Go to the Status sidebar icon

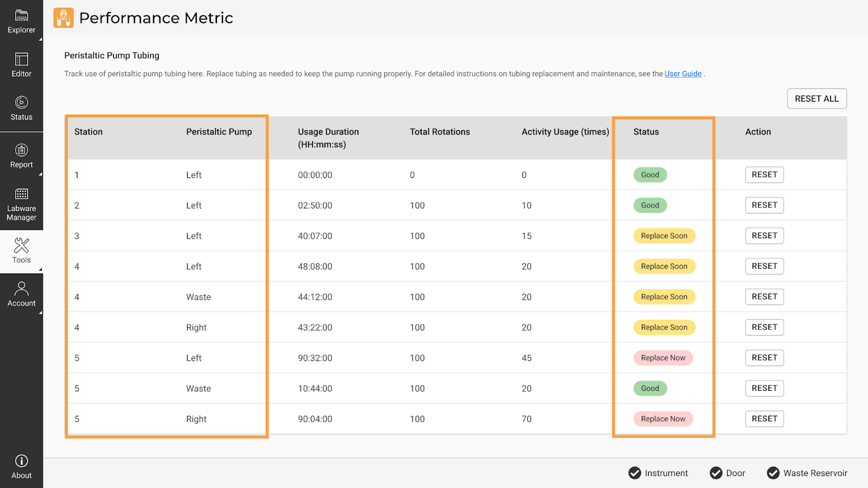point(22,103)
